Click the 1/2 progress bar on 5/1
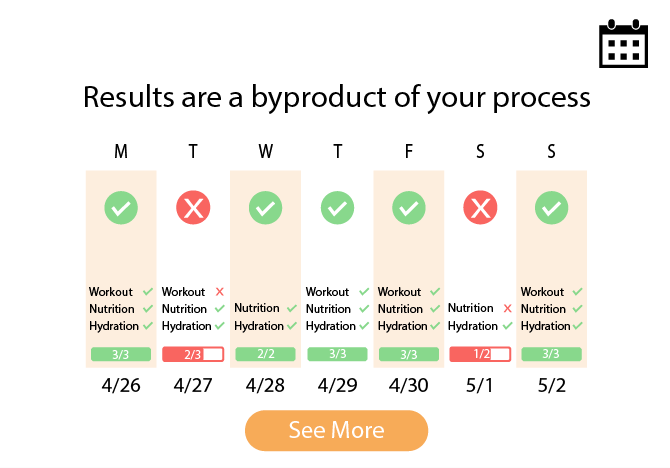Screen dimensions: 670x468 (x=480, y=354)
